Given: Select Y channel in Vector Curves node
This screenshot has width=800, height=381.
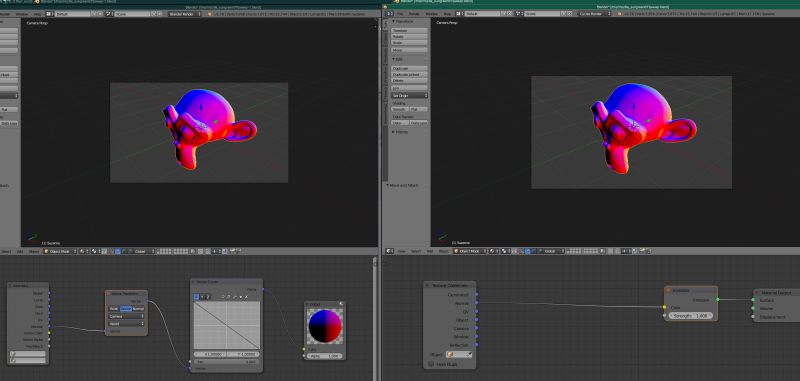Looking at the screenshot, I should click(202, 297).
